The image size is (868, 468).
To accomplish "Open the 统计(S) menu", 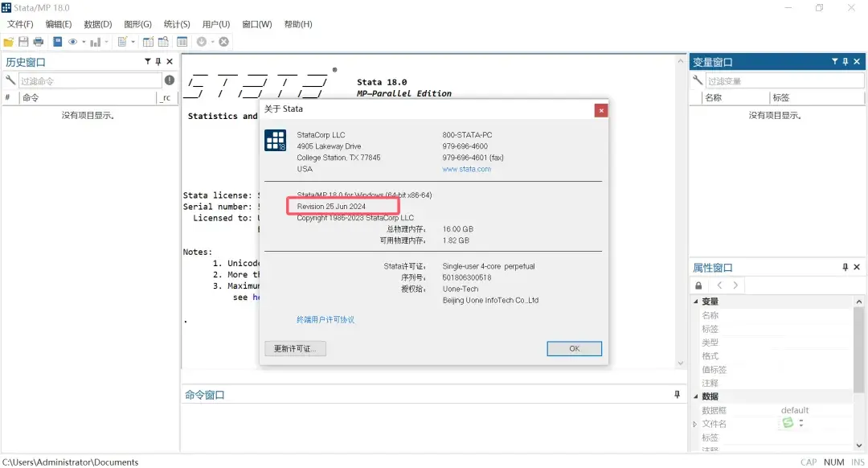I will click(177, 24).
